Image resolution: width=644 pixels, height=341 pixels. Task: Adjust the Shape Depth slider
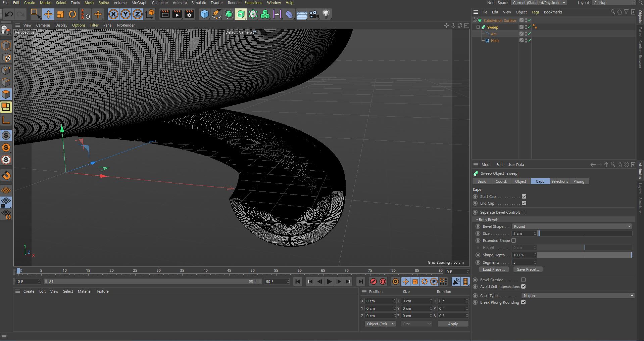pyautogui.click(x=584, y=255)
